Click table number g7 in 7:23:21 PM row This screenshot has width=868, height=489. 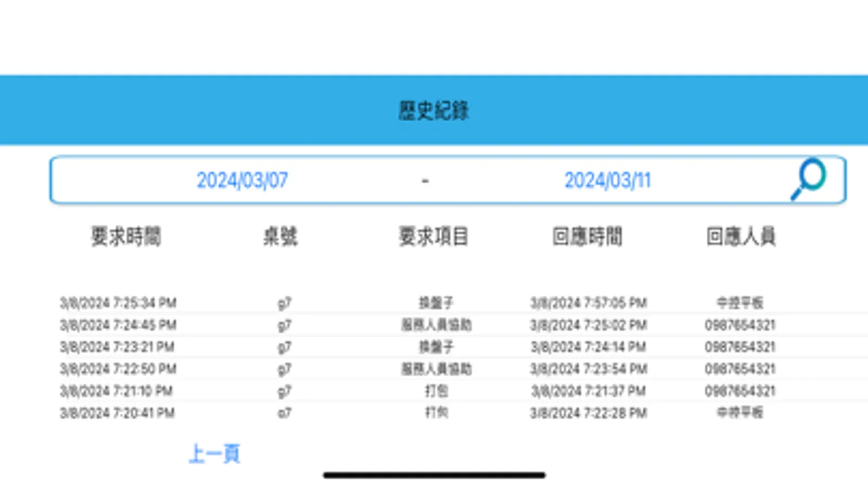(x=284, y=347)
